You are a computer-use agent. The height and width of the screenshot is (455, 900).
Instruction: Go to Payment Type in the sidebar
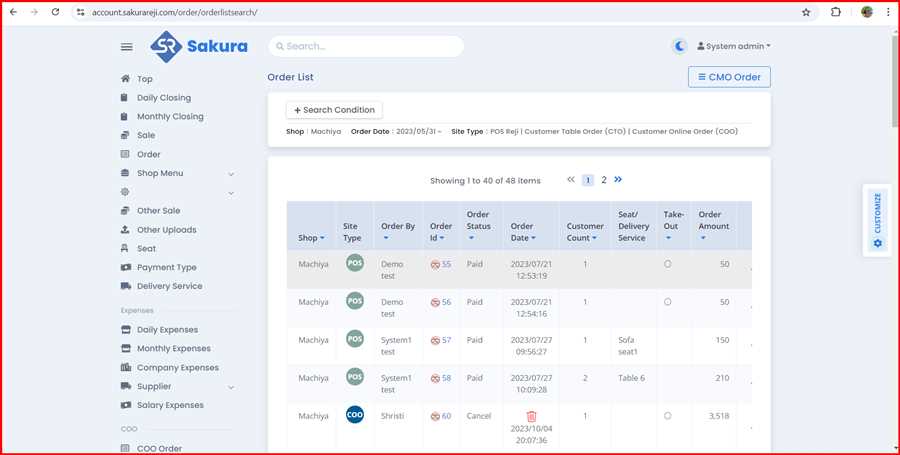[166, 267]
